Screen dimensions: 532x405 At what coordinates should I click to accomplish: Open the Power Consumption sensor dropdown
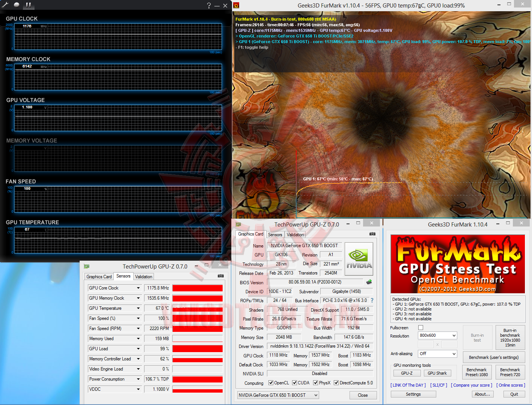click(138, 379)
